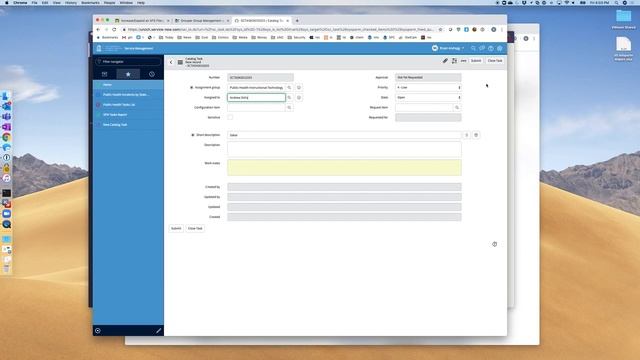Show info for the Assignment group record
This screenshot has width=640, height=360.
[299, 88]
